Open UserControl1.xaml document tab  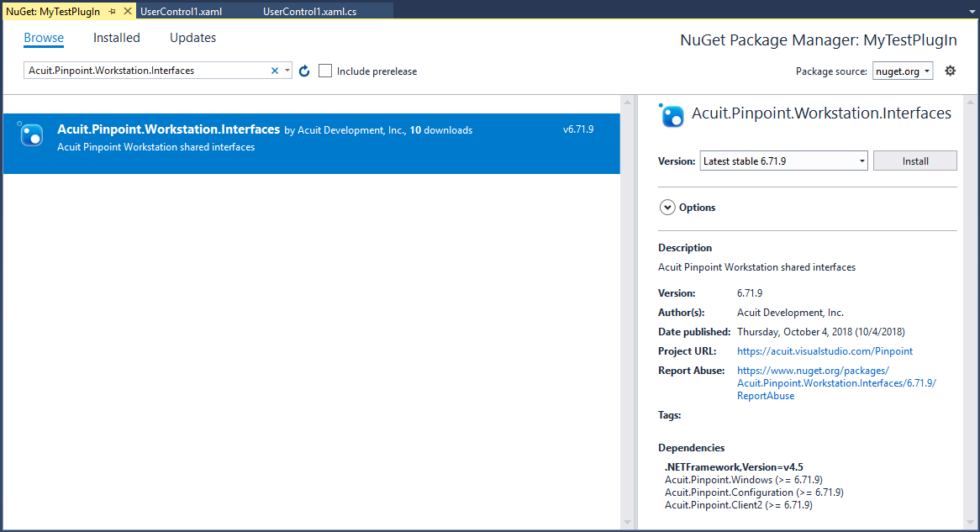[x=182, y=11]
